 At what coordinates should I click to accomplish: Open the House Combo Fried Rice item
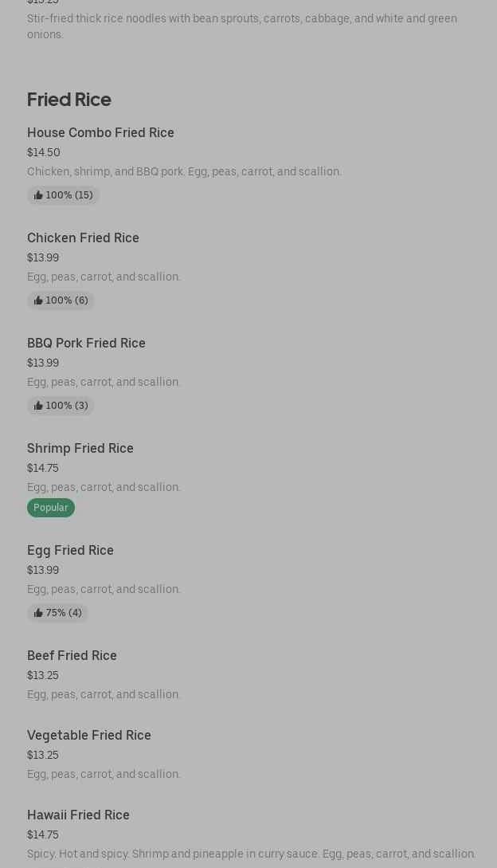pyautogui.click(x=100, y=132)
